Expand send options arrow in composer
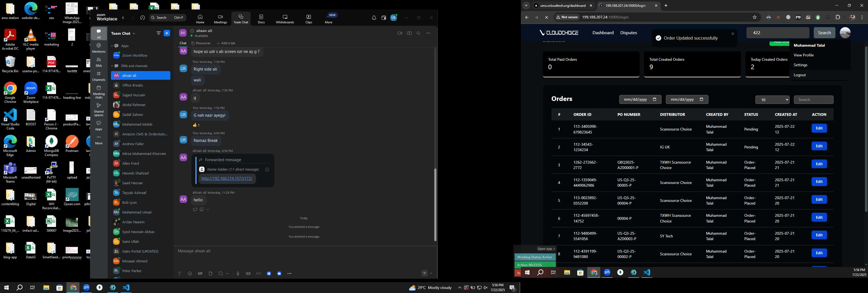Screen dimensions: 868x293 [x=431, y=273]
